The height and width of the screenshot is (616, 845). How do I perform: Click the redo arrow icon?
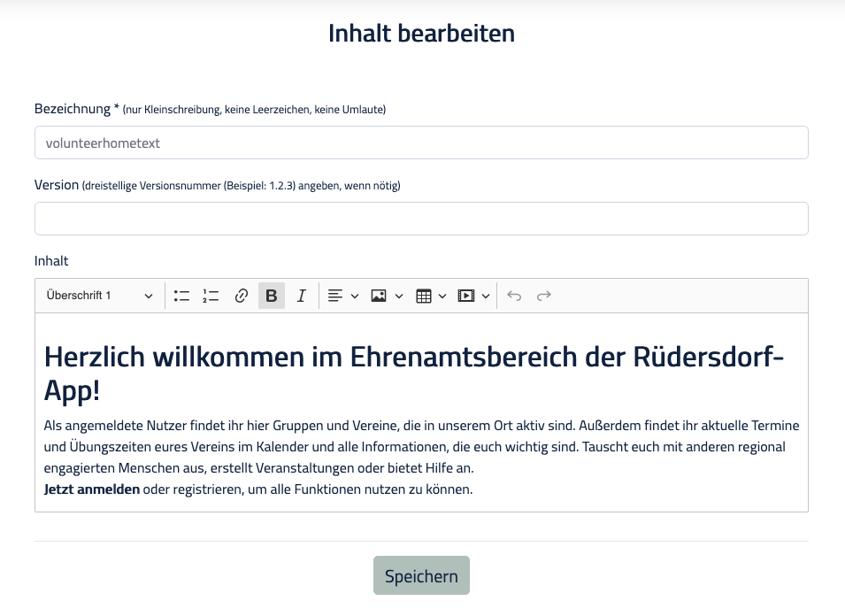pos(543,296)
